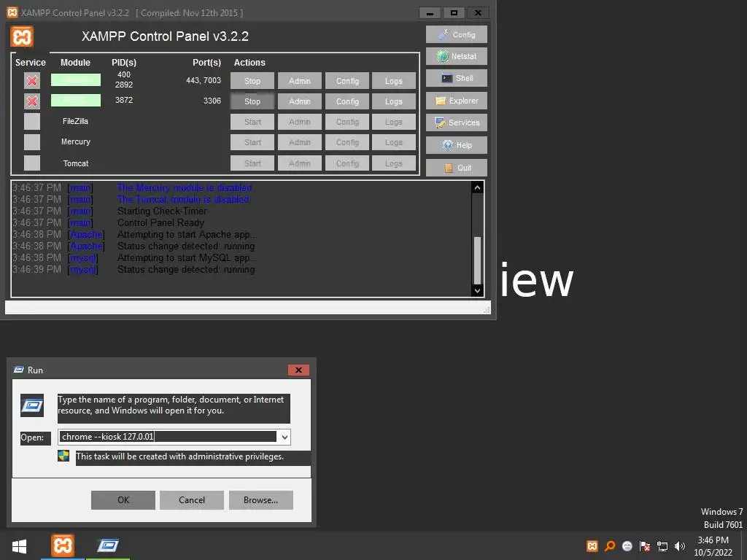Image resolution: width=747 pixels, height=560 pixels.
Task: Start the Tomcat module
Action: pyautogui.click(x=252, y=163)
